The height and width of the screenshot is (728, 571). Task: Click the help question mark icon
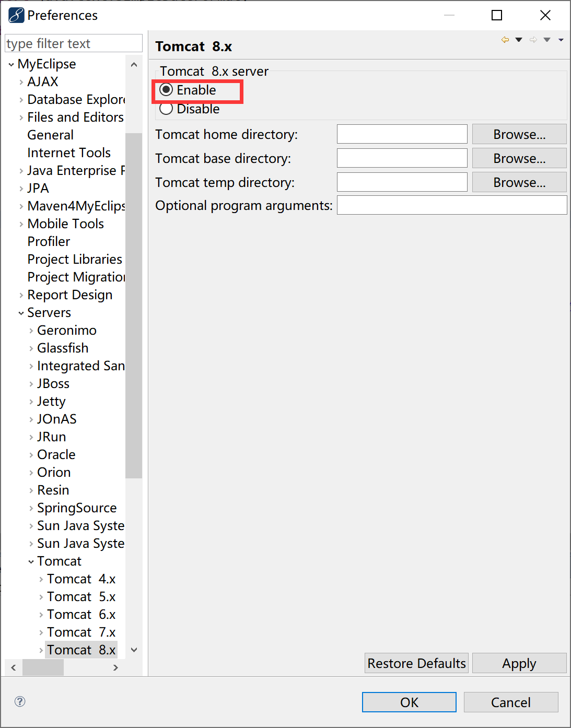pos(20,701)
